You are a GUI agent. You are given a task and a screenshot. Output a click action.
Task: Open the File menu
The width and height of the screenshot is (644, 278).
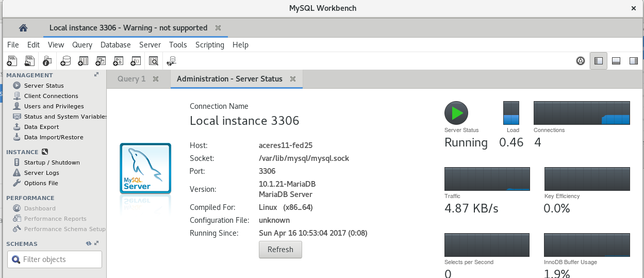click(x=13, y=45)
